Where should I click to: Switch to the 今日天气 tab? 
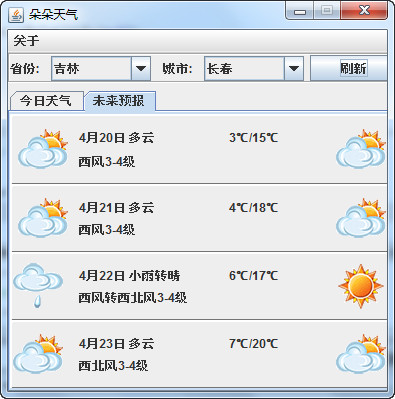[x=46, y=100]
